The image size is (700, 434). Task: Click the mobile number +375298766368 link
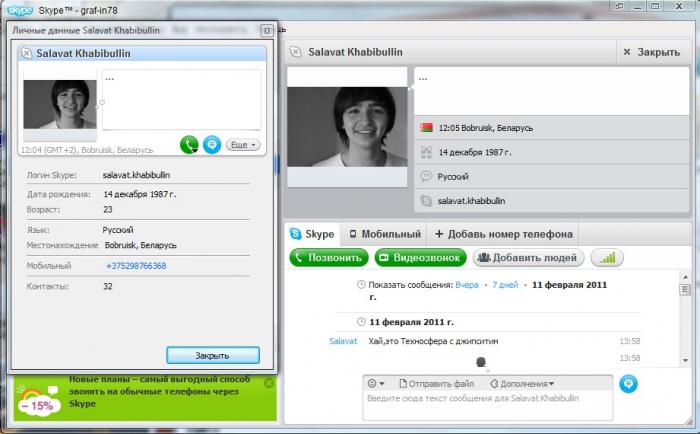136,266
